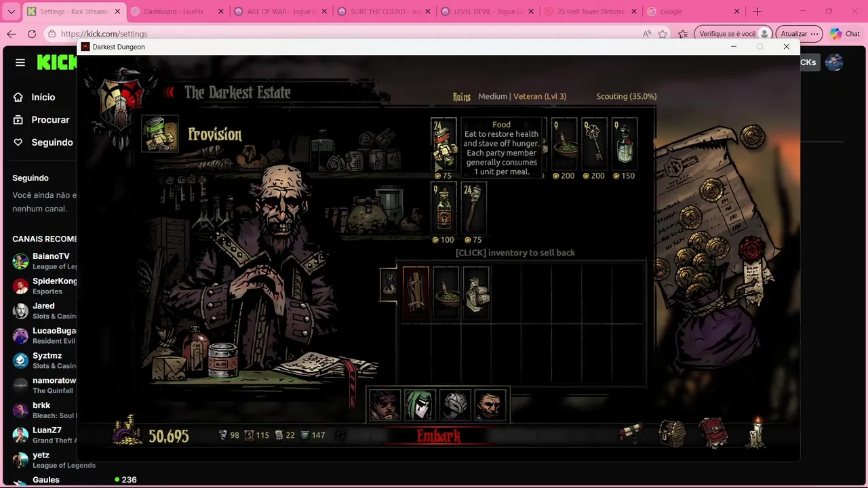868x488 pixels.
Task: Buy a Torch from the shop
Action: [x=474, y=208]
